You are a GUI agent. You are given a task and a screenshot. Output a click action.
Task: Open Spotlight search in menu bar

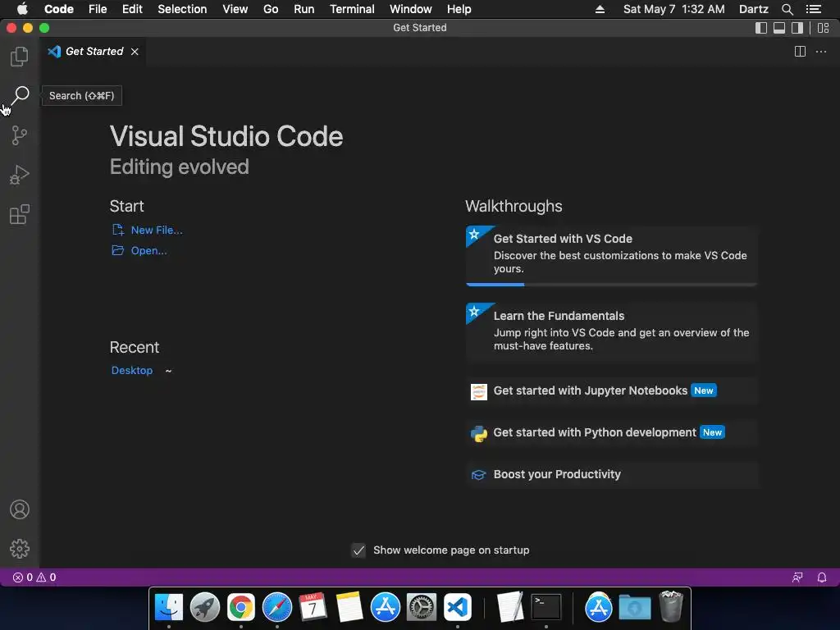pyautogui.click(x=787, y=9)
